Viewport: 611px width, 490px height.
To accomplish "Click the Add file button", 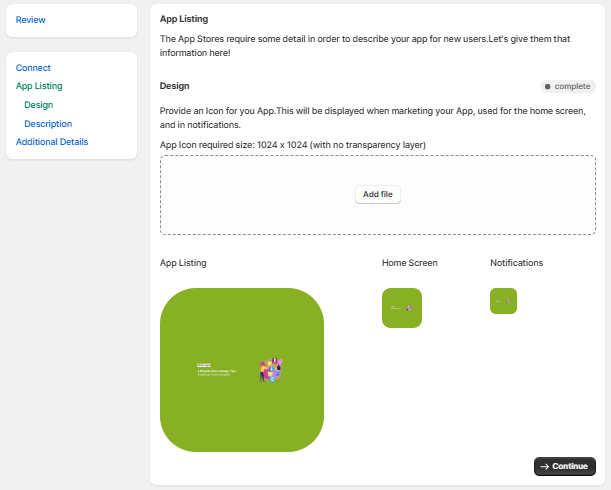I will (378, 194).
